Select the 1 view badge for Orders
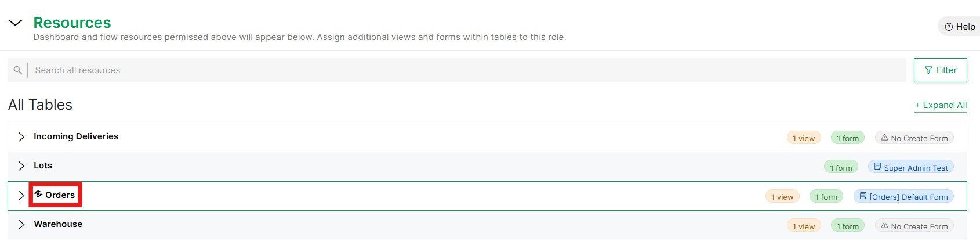The height and width of the screenshot is (241, 980). (782, 196)
